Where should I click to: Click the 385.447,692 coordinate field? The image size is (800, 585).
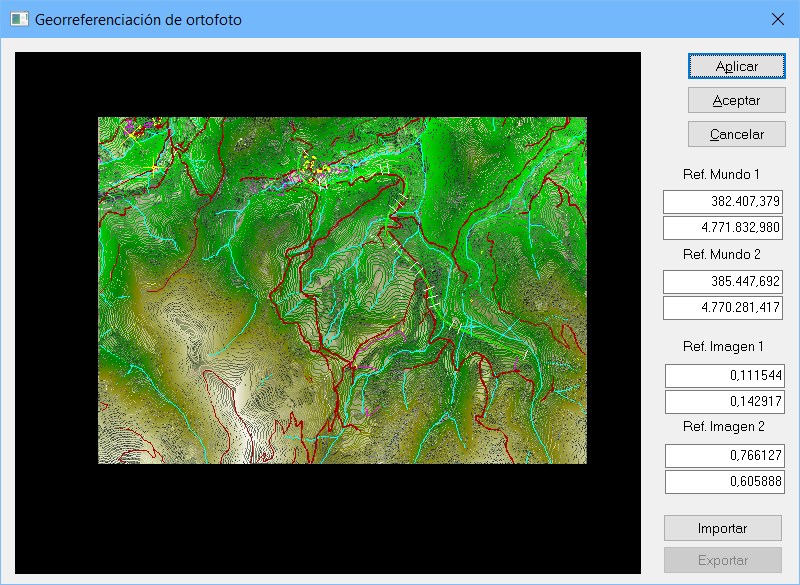tap(723, 281)
